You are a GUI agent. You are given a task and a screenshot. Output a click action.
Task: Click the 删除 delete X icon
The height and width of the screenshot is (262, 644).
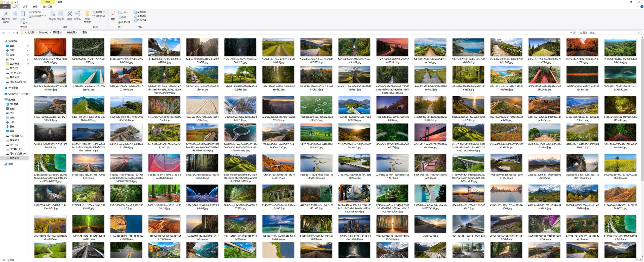70,14
